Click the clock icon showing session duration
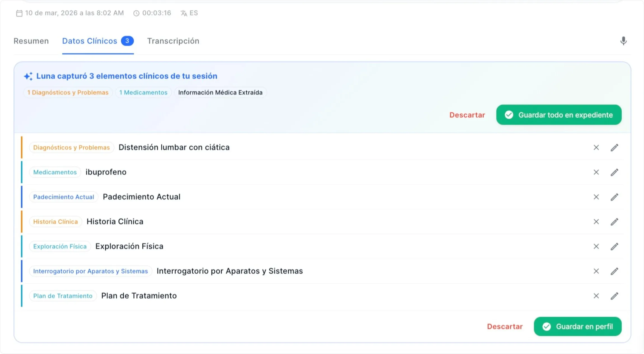644x354 pixels. [x=136, y=13]
